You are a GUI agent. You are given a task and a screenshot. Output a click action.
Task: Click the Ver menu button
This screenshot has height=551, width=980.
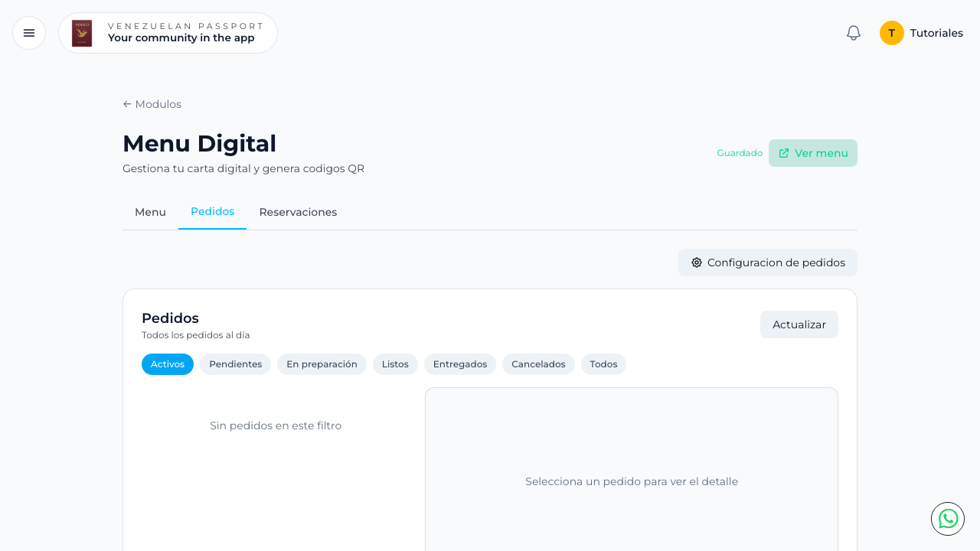click(x=813, y=153)
